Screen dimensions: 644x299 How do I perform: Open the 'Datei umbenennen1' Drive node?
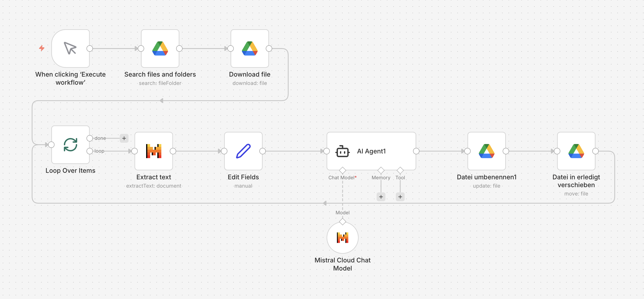pyautogui.click(x=486, y=151)
